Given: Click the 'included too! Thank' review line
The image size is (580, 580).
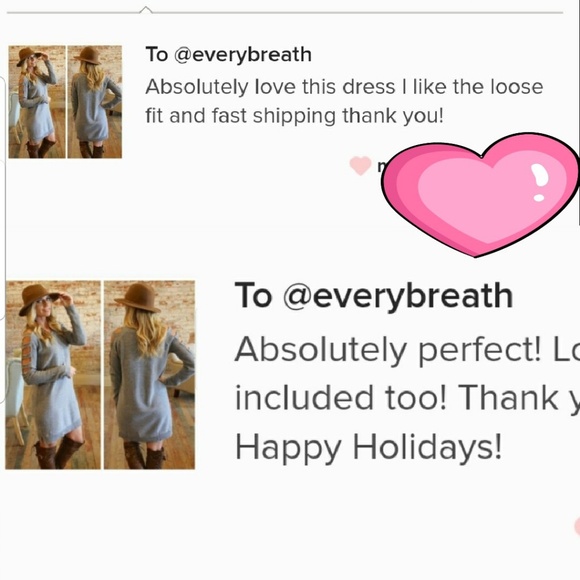Looking at the screenshot, I should coord(407,398).
